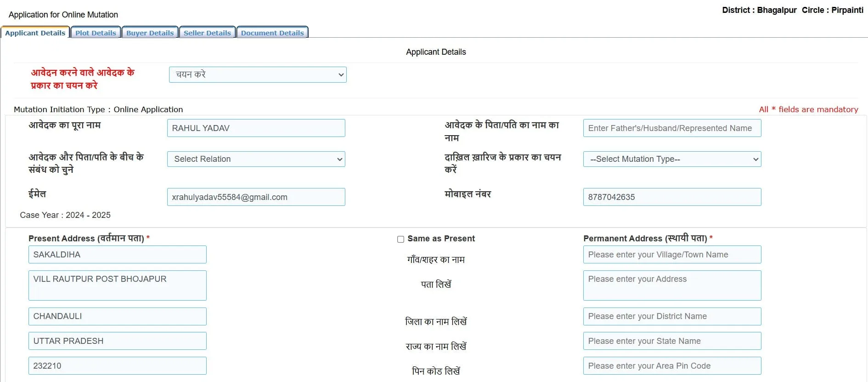Image resolution: width=868 pixels, height=382 pixels.
Task: Focus the present district field CHANDAULI
Action: (117, 316)
